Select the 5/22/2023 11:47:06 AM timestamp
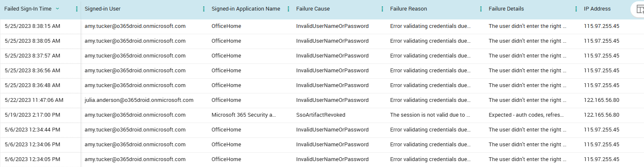644x167 pixels. [34, 100]
